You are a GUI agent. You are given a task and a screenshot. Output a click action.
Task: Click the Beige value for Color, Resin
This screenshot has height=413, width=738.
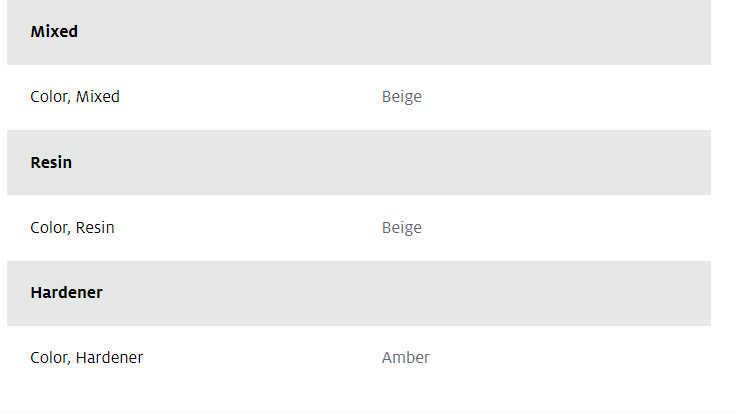click(401, 228)
